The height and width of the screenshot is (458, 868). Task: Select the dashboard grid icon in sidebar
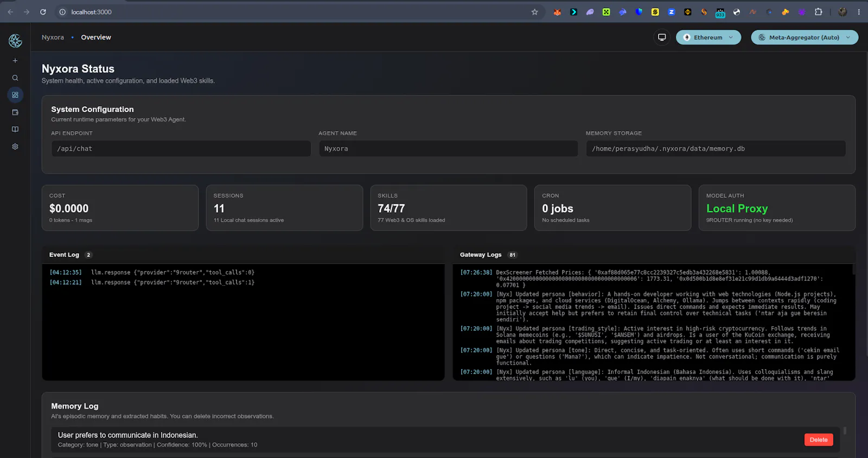[x=15, y=95]
